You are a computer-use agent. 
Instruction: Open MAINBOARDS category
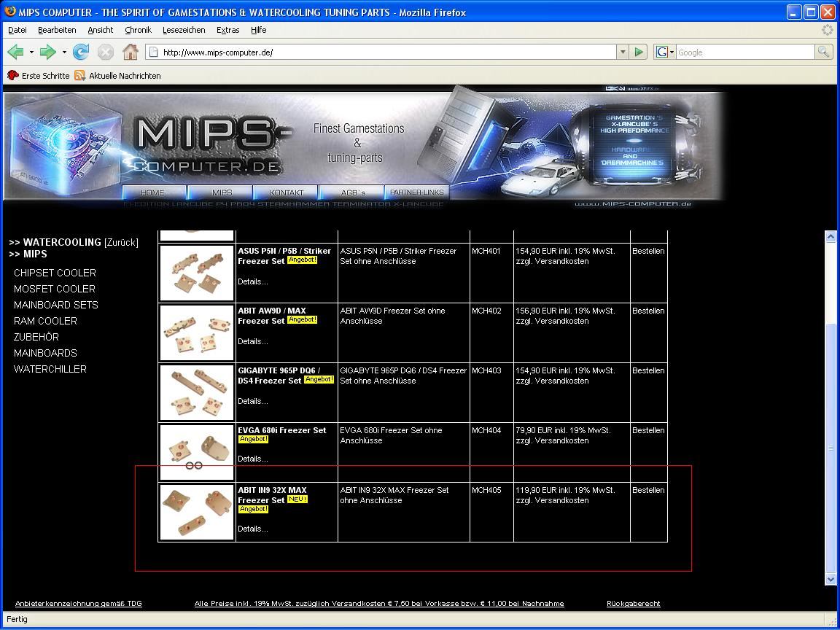click(x=45, y=353)
